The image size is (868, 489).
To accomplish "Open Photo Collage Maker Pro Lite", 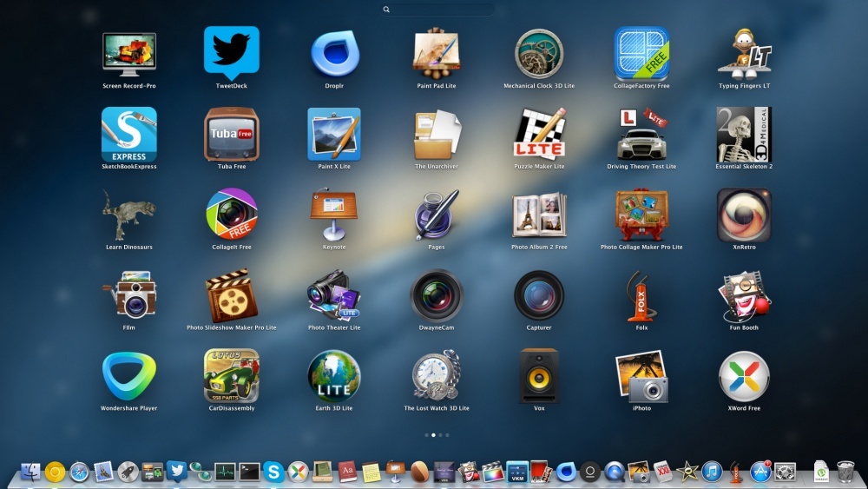I will pos(641,215).
